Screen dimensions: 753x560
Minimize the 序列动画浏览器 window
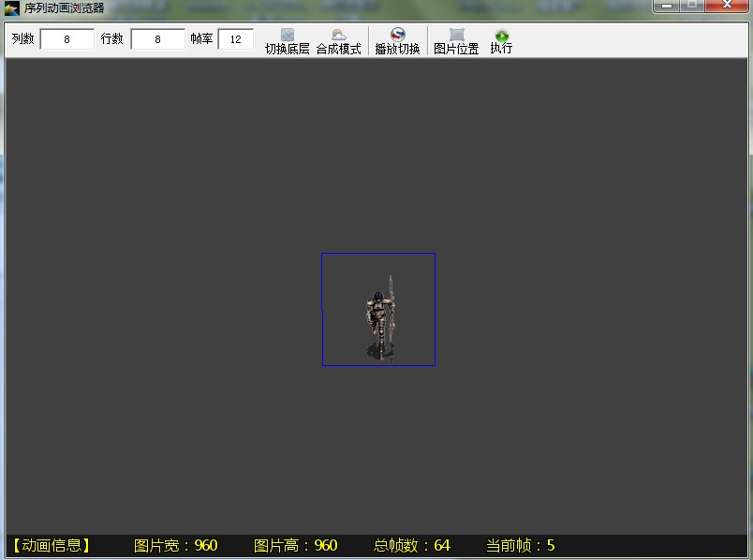pyautogui.click(x=666, y=6)
